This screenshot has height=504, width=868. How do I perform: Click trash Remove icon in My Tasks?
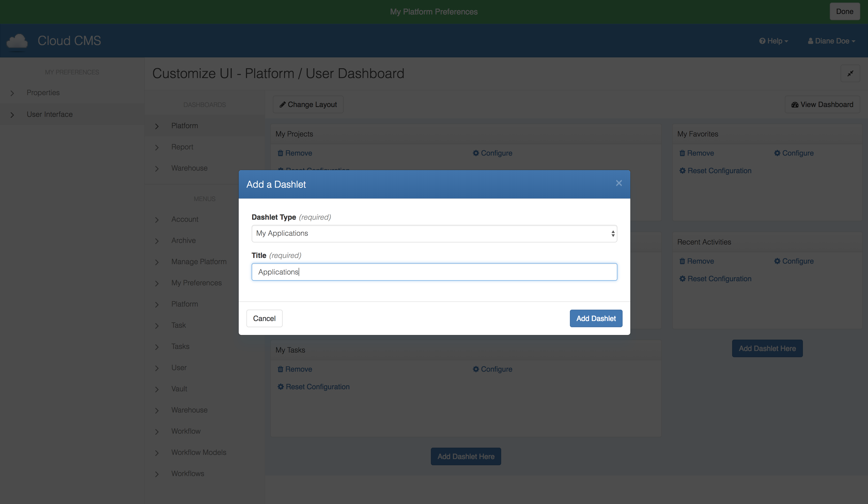280,369
